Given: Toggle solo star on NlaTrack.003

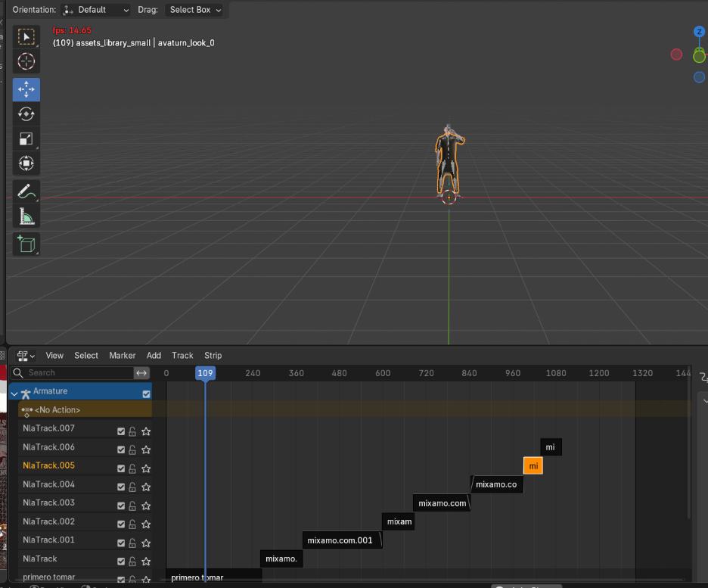Looking at the screenshot, I should click(x=146, y=506).
